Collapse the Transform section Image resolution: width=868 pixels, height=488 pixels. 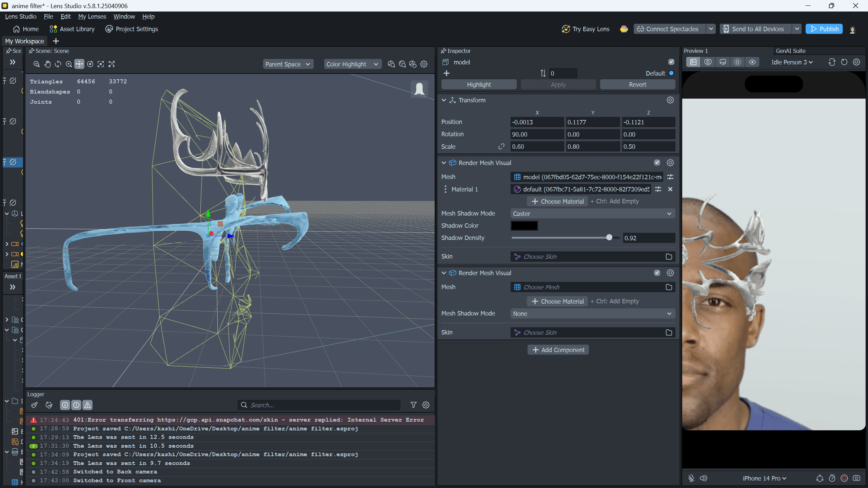tap(444, 100)
